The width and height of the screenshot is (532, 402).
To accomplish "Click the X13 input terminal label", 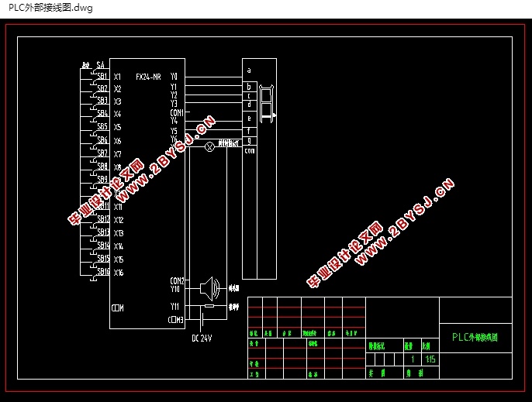I will point(119,234).
